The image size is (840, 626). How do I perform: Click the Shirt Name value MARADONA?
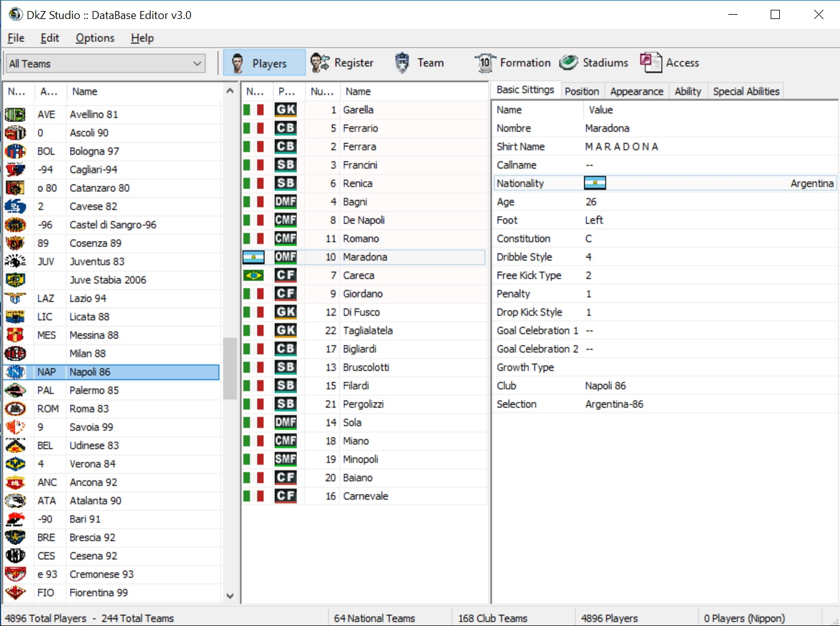click(622, 147)
